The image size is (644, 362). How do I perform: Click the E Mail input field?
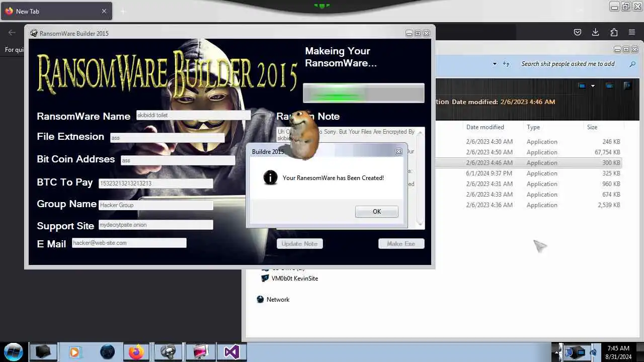tap(129, 243)
